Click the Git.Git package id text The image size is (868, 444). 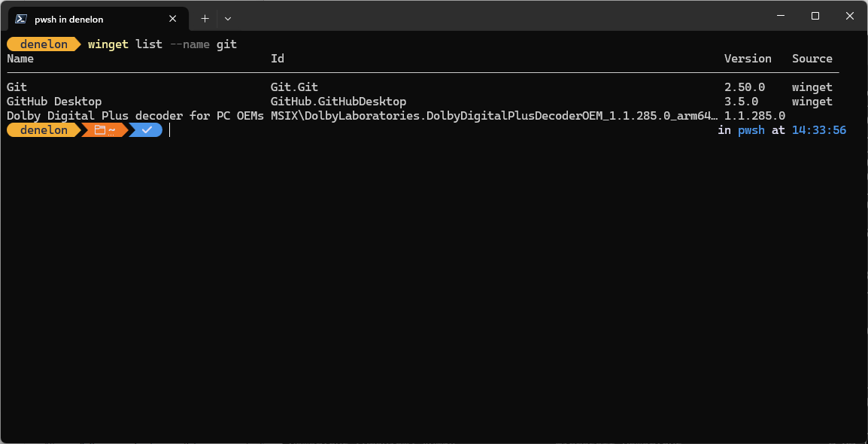[295, 87]
